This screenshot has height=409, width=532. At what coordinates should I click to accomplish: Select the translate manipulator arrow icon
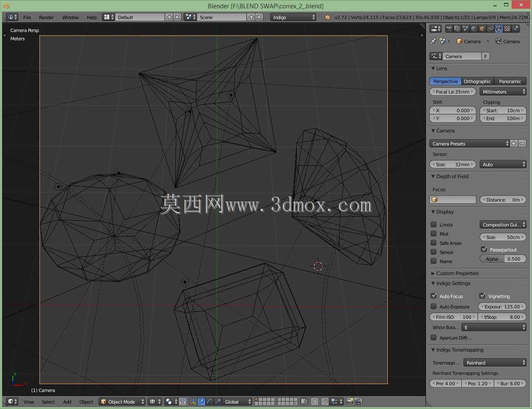(x=201, y=402)
